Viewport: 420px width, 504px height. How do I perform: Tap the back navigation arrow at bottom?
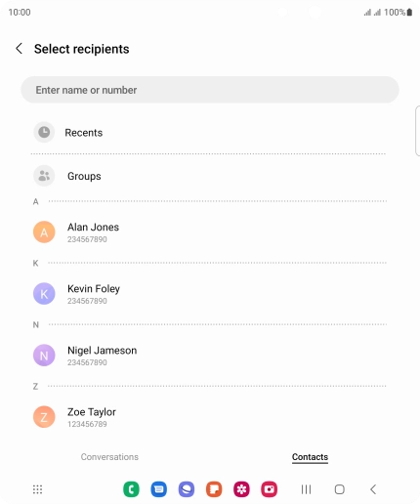(x=373, y=489)
